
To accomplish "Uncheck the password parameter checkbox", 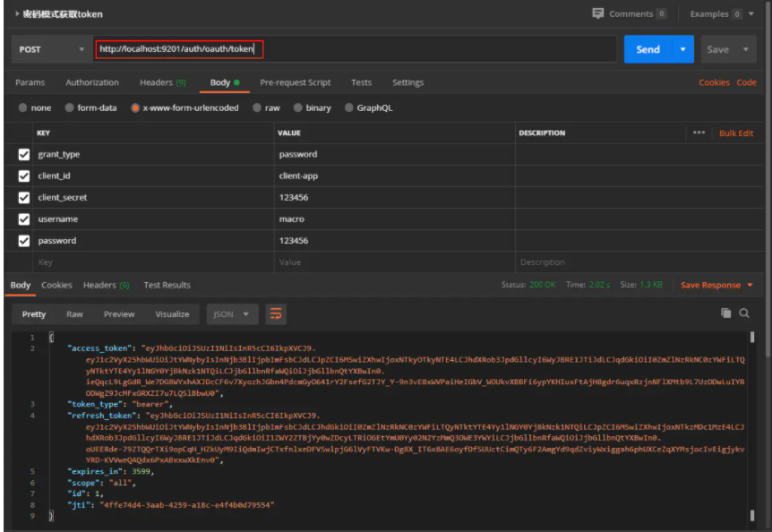I will (x=23, y=241).
